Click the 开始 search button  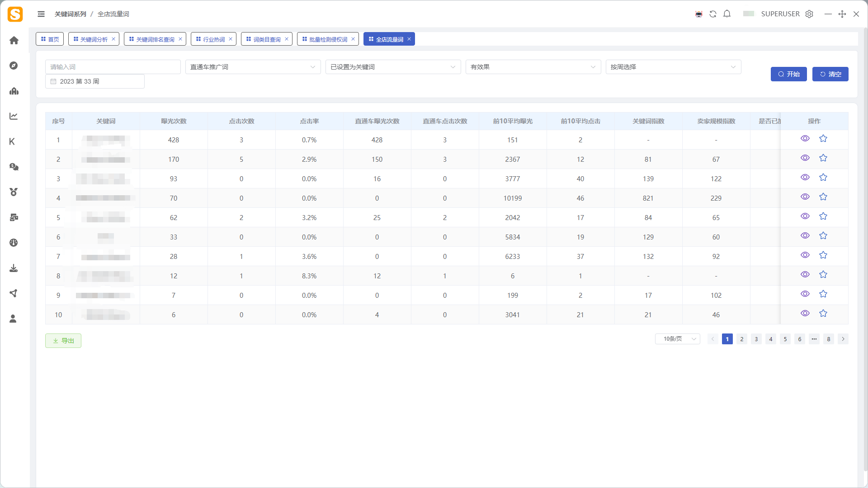[x=788, y=74]
